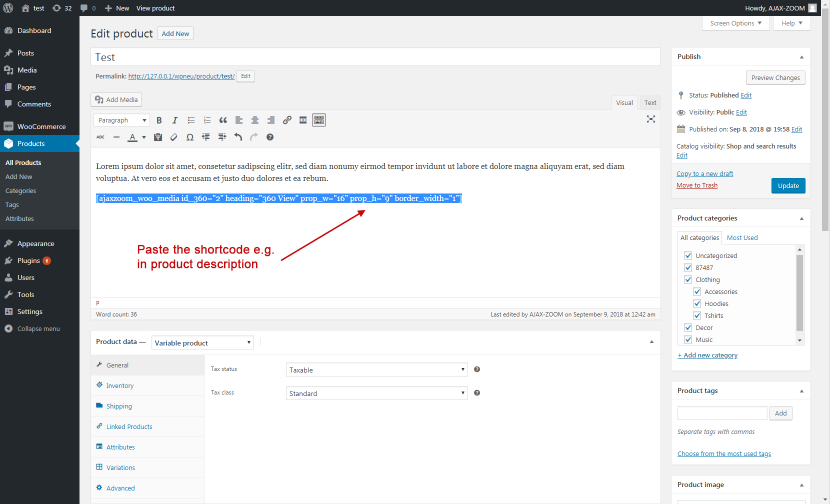This screenshot has height=504, width=830.
Task: Uncheck the Uncategorized category
Action: coord(688,255)
